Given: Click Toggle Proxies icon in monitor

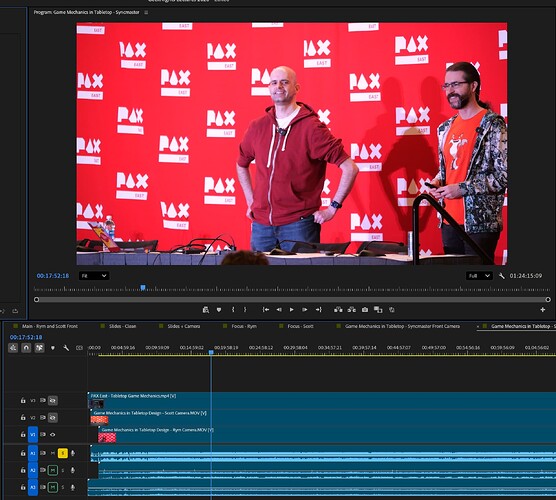Looking at the screenshot, I should [x=392, y=310].
